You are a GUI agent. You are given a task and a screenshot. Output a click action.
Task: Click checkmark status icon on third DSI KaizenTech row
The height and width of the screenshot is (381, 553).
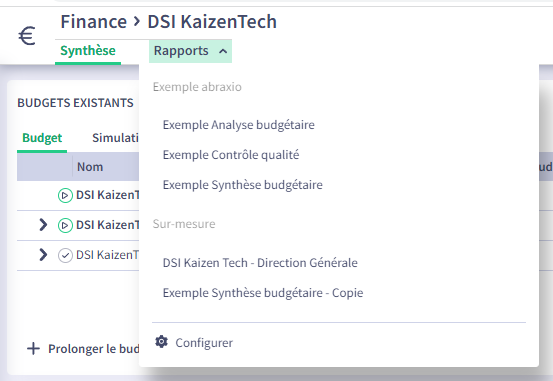65,255
